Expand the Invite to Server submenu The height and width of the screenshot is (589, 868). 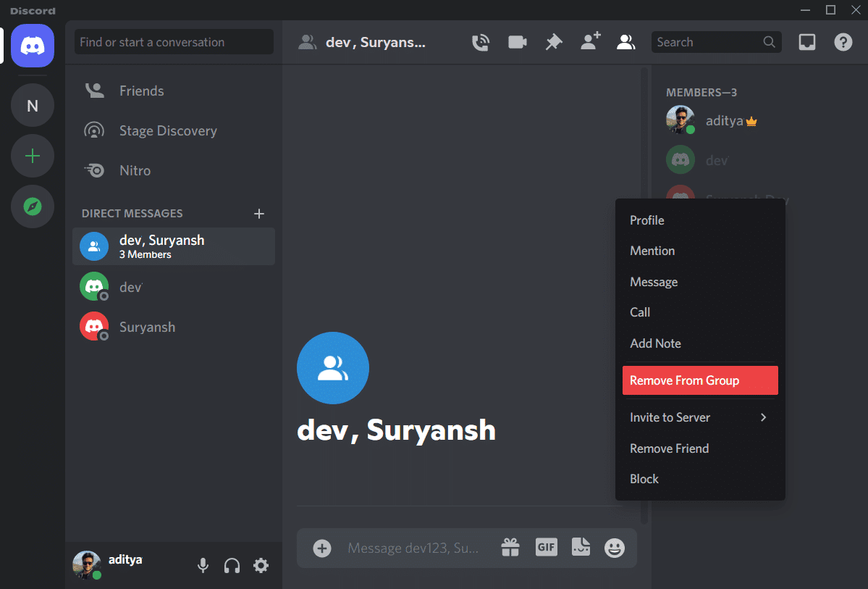point(699,417)
